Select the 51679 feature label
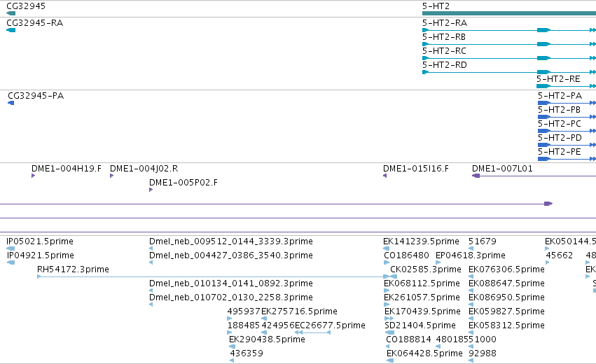 click(x=482, y=241)
